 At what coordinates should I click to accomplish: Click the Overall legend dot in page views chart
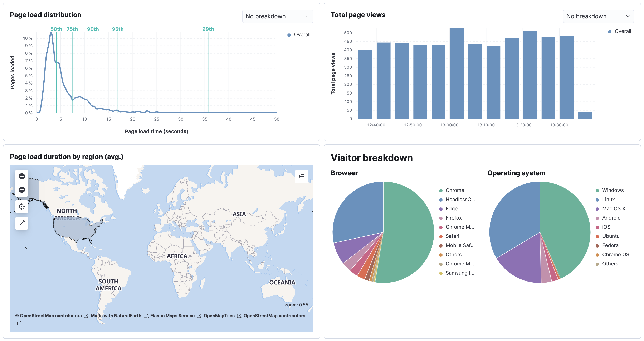610,32
